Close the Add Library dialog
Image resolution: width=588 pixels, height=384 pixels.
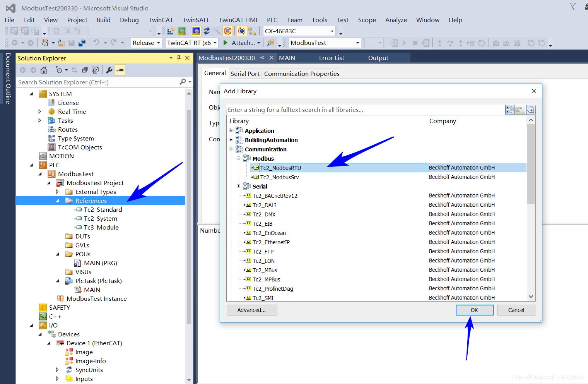click(533, 91)
